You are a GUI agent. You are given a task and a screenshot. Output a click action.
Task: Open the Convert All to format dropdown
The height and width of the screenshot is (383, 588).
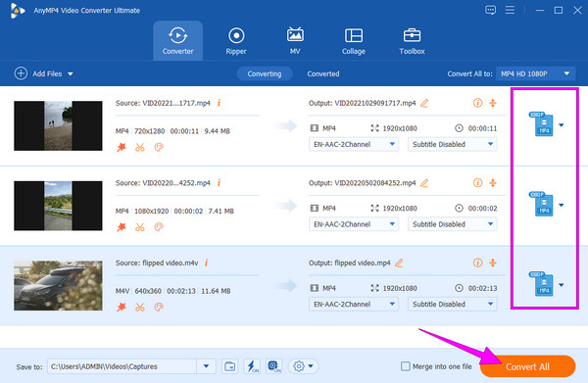click(535, 73)
